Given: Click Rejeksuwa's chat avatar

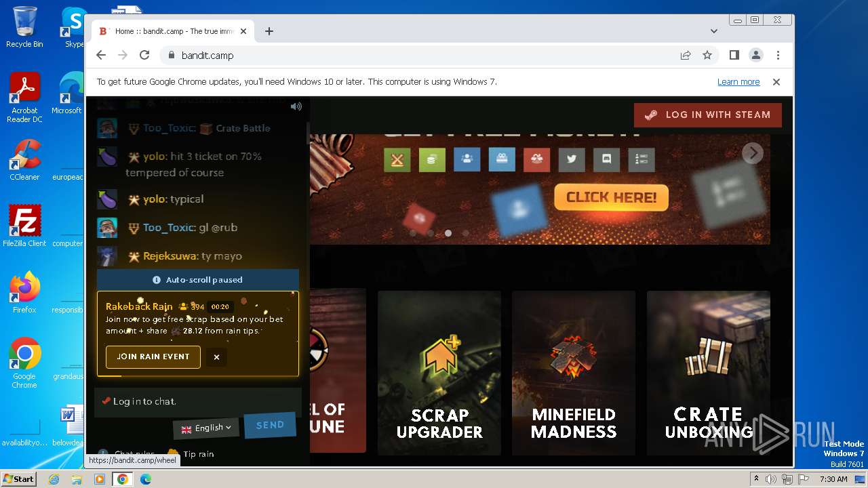Looking at the screenshot, I should [x=107, y=256].
